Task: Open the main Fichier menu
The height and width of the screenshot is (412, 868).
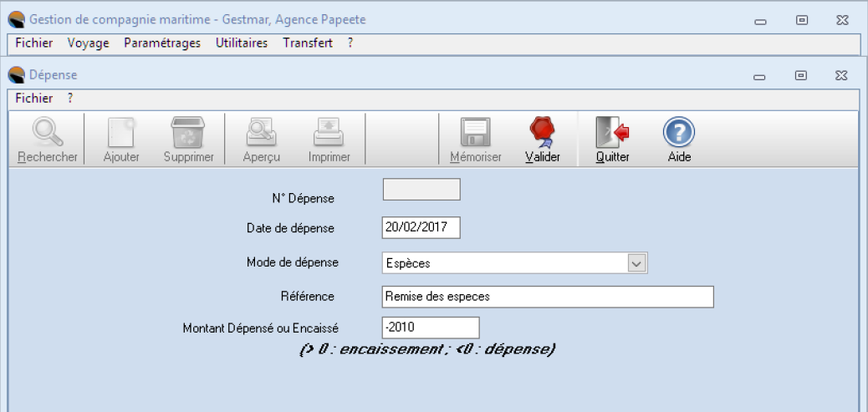Action: click(x=33, y=43)
